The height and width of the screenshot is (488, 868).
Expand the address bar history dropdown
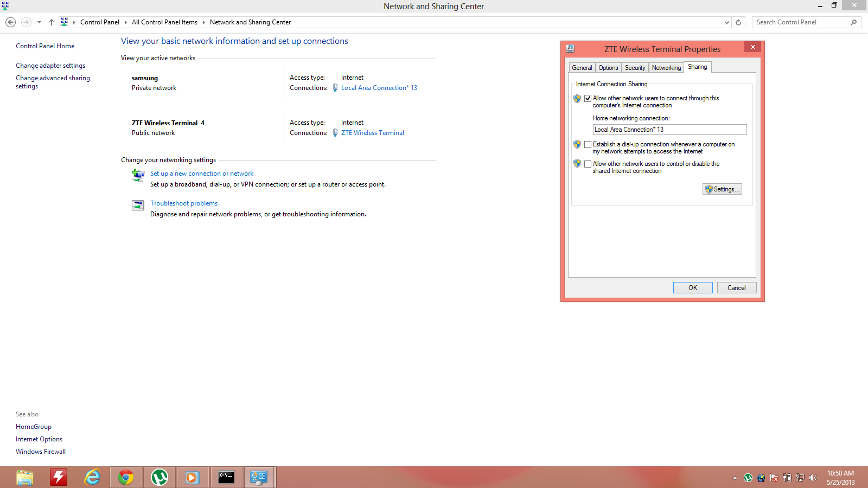727,22
